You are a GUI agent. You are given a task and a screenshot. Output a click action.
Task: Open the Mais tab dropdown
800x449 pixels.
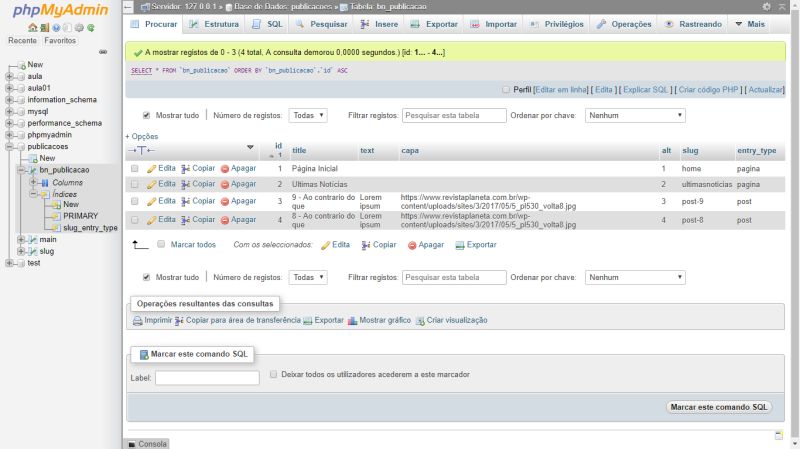click(x=750, y=24)
